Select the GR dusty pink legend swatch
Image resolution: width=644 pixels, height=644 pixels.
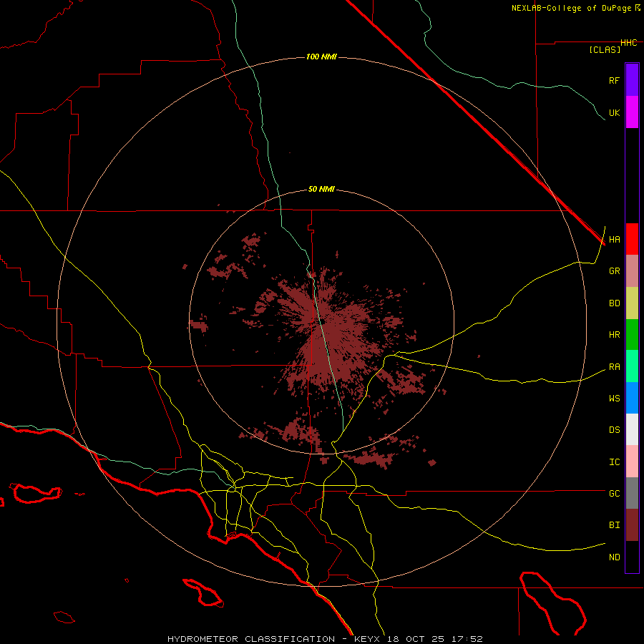[632, 271]
